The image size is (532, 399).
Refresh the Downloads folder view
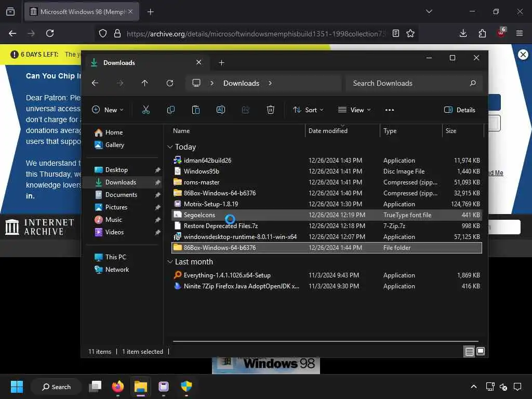point(170,83)
